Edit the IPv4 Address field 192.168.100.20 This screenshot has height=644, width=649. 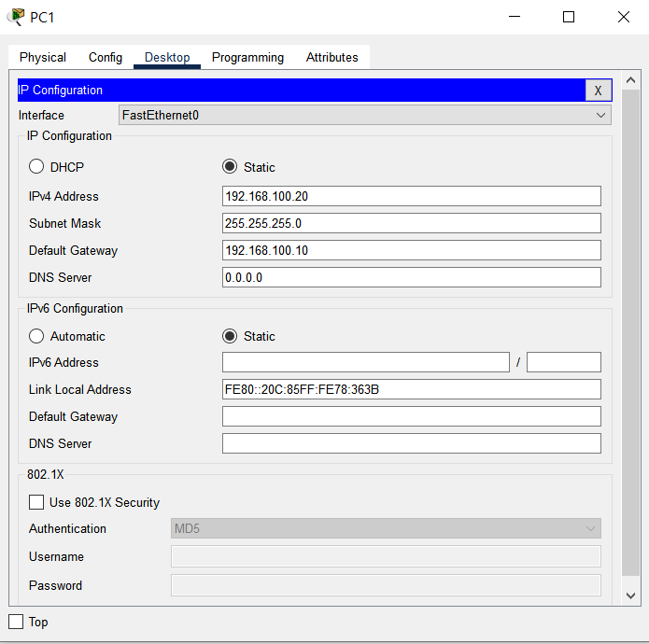point(412,196)
